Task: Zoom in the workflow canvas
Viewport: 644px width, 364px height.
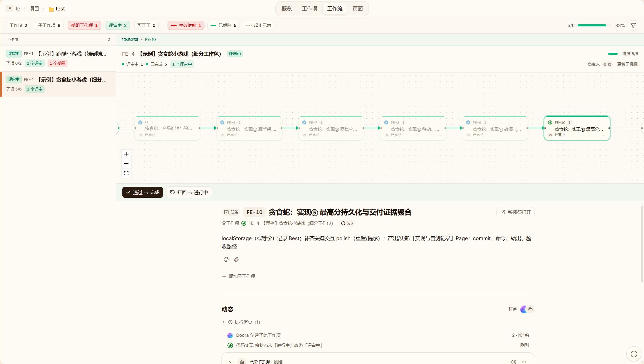Action: [126, 154]
